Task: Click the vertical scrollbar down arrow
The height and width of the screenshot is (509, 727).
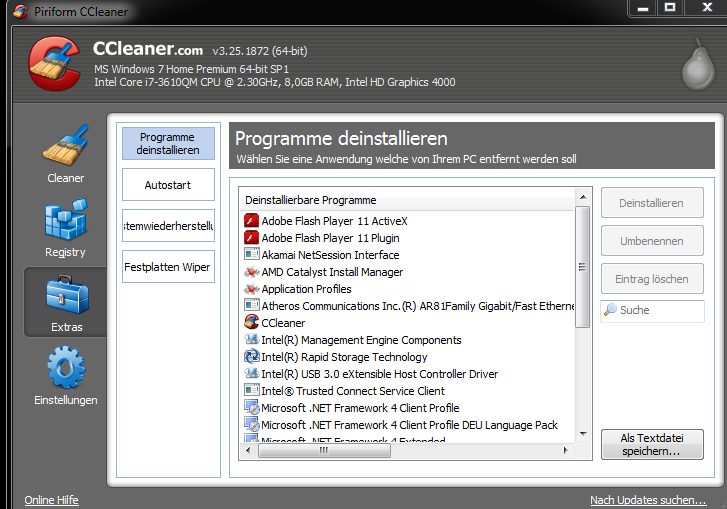Action: [x=583, y=434]
